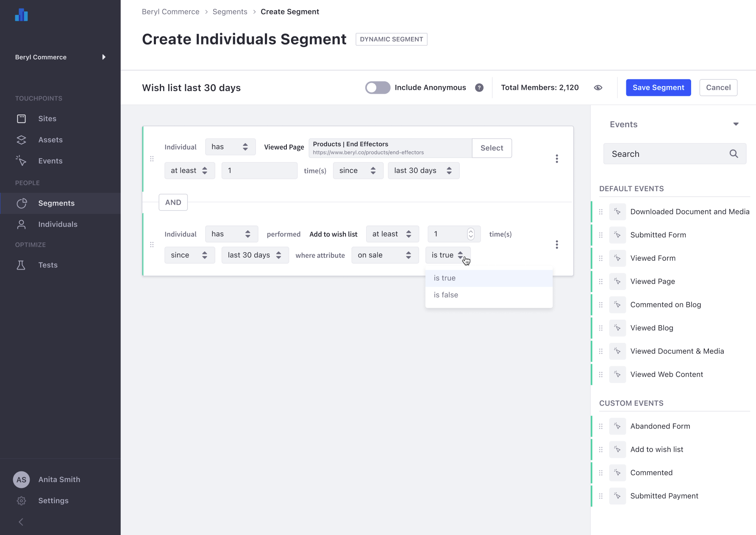Toggle the members preview eye icon
Image resolution: width=756 pixels, height=535 pixels.
[x=598, y=88]
